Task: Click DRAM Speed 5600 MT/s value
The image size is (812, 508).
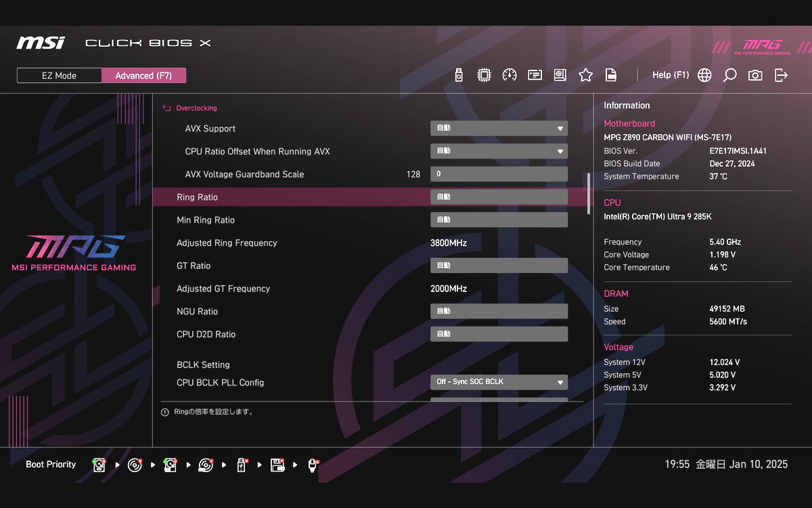Action: [x=729, y=322]
